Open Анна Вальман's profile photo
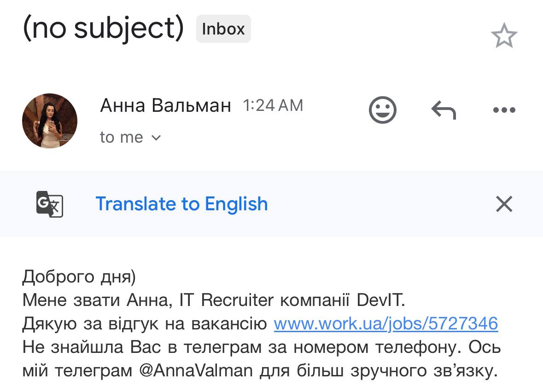 [50, 121]
